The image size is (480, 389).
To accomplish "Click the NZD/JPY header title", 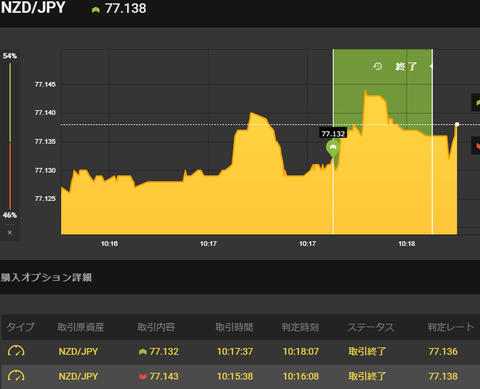I will pos(33,8).
